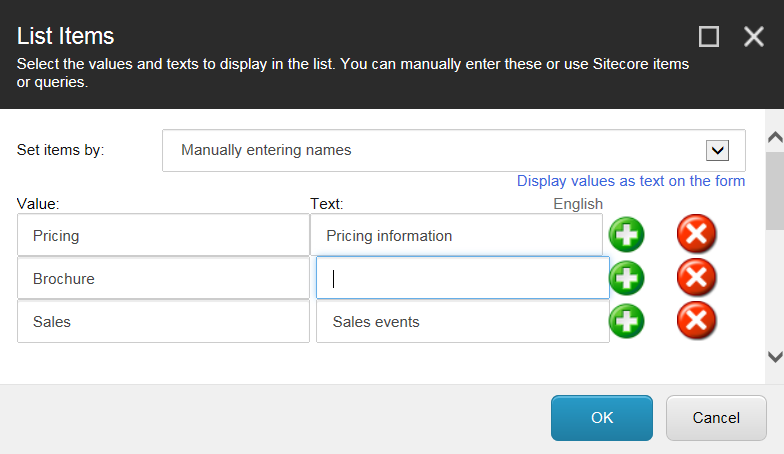
Task: Close the List Items dialog
Action: point(754,37)
